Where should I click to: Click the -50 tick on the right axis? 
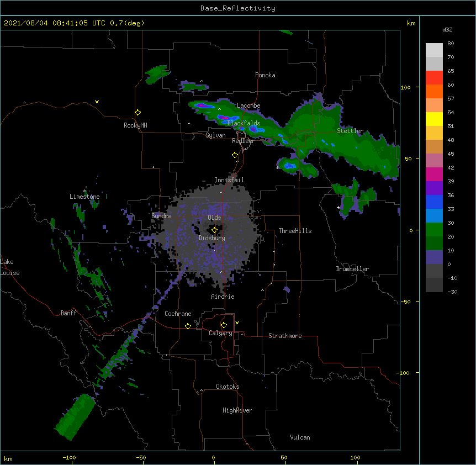point(405,302)
